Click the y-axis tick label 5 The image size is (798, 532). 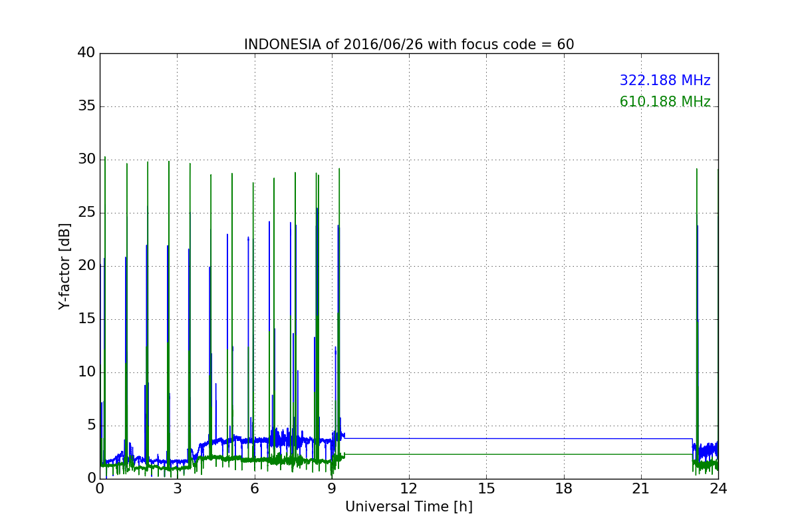[x=91, y=425]
